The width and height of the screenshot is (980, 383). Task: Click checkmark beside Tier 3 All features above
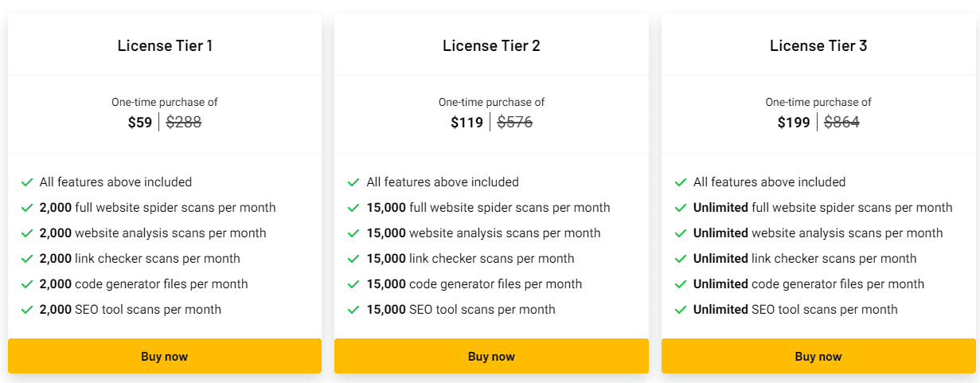pos(681,182)
